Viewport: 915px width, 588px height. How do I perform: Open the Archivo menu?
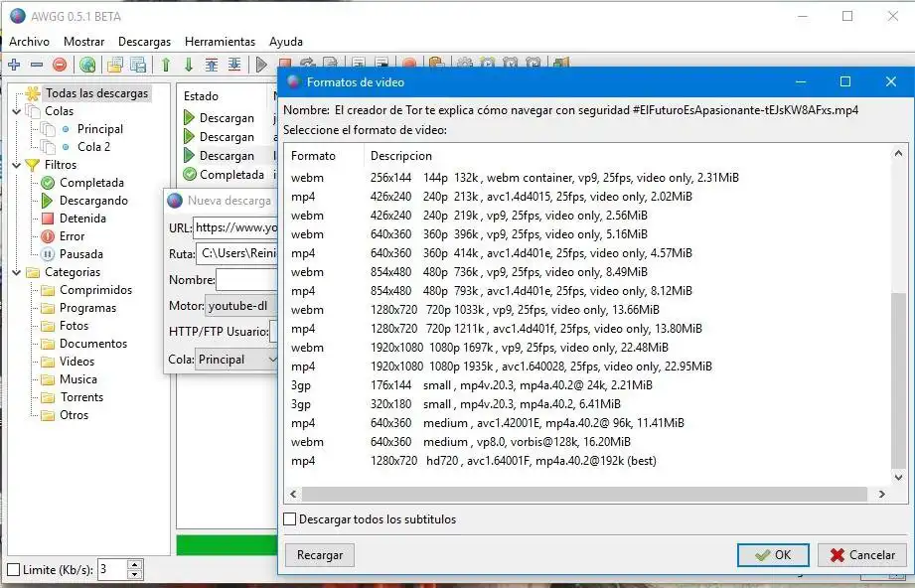point(29,42)
